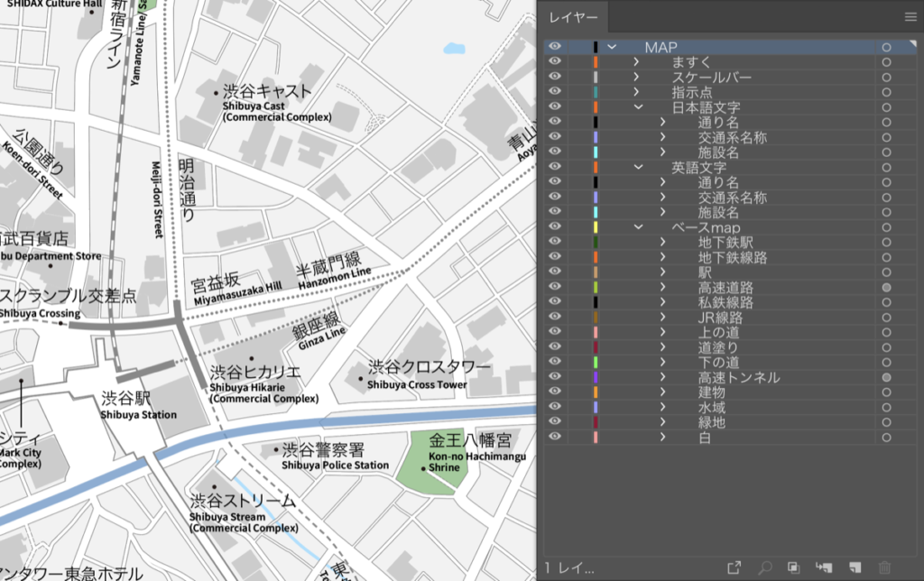
Task: Collapse the 英語文字 layer group
Action: 638,167
